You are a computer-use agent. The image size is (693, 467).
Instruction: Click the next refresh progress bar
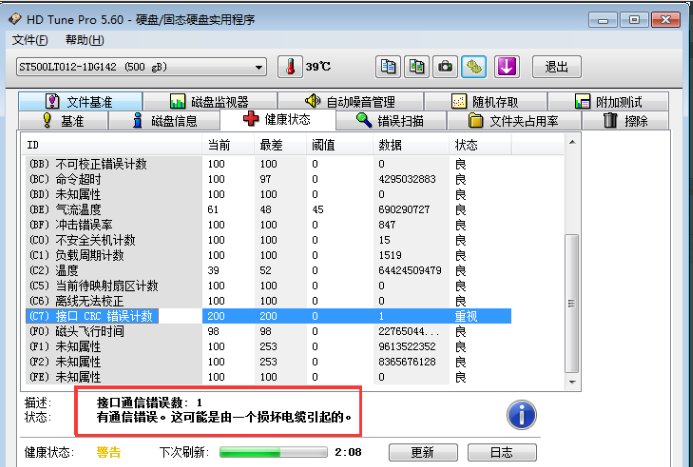[273, 452]
